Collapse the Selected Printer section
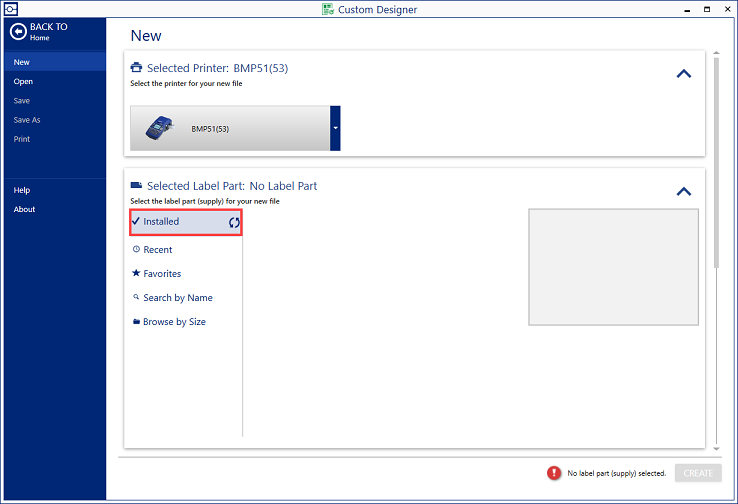 click(684, 73)
